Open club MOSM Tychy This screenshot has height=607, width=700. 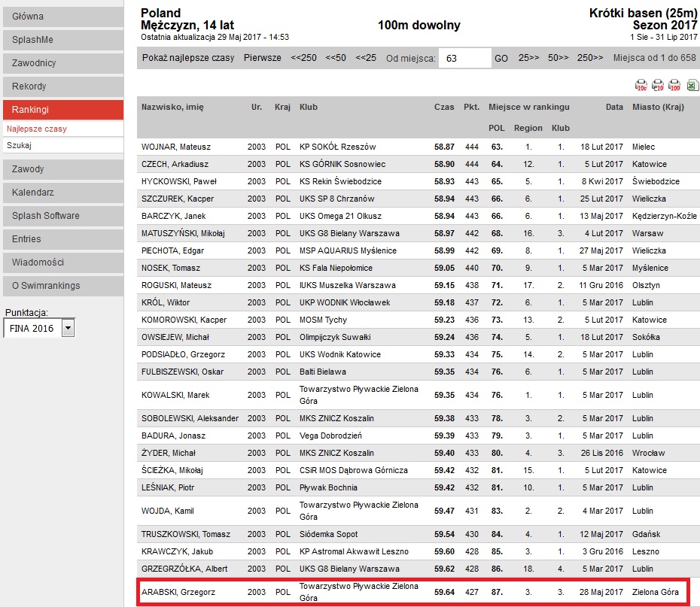coord(323,320)
